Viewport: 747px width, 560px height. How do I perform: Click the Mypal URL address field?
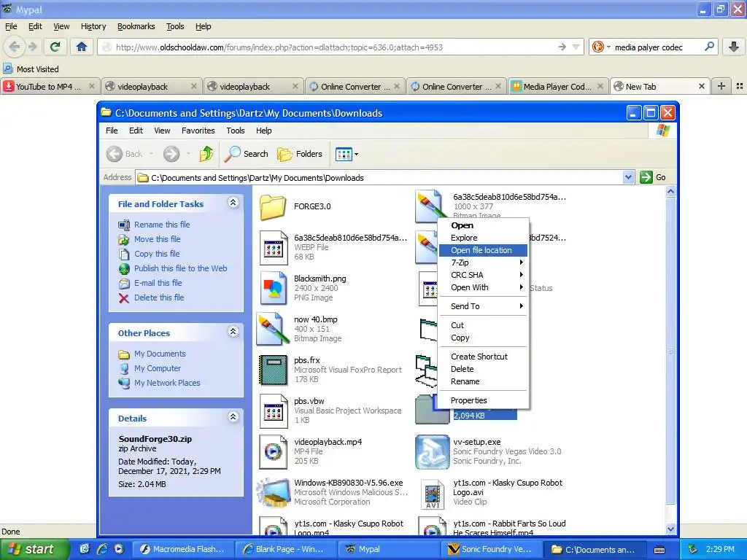(333, 47)
